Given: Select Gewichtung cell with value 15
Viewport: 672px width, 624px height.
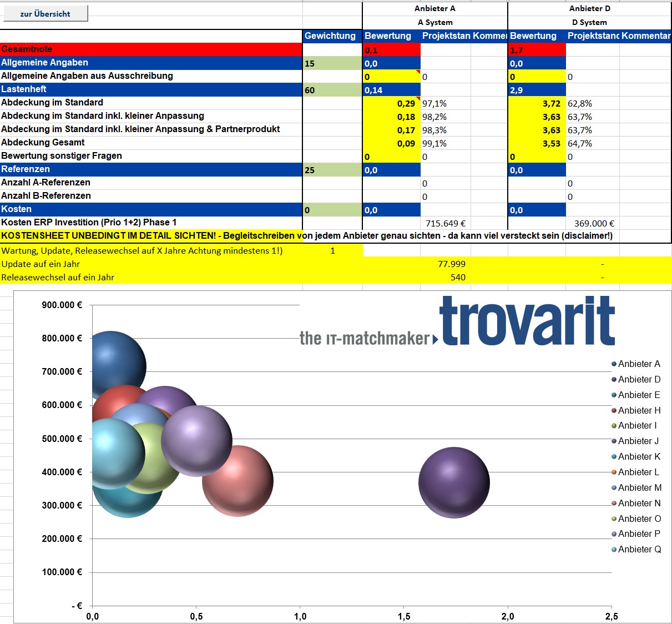Looking at the screenshot, I should [332, 63].
